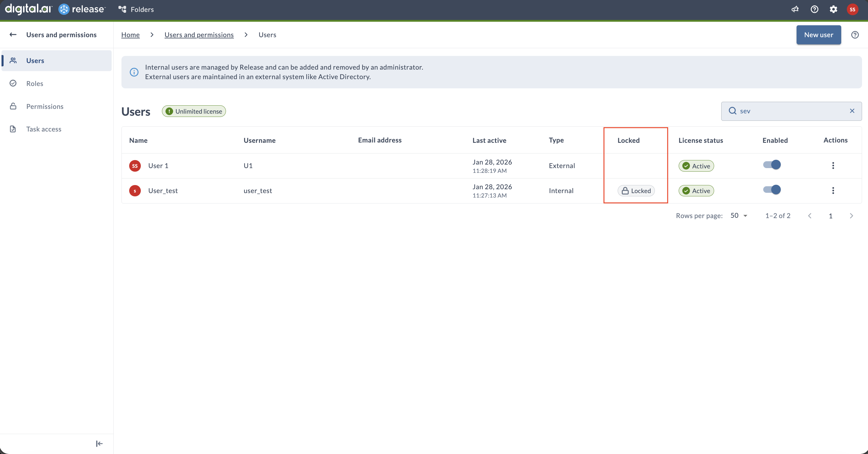Click the SS user avatar in header

coord(852,9)
